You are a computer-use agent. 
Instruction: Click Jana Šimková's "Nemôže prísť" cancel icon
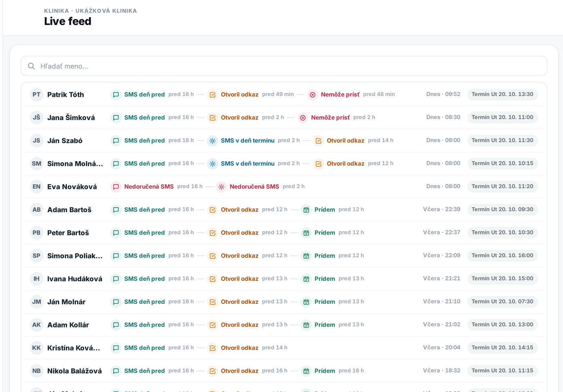[303, 118]
